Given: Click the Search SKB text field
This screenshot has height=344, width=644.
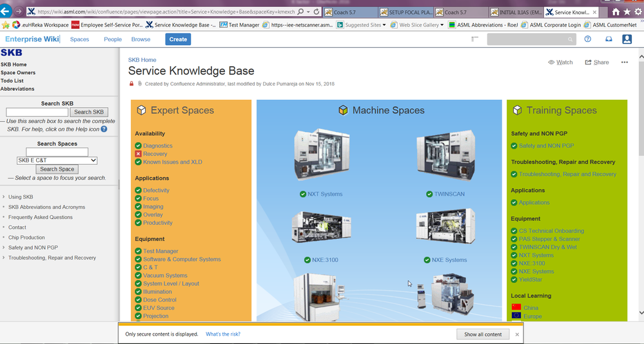Looking at the screenshot, I should 37,112.
